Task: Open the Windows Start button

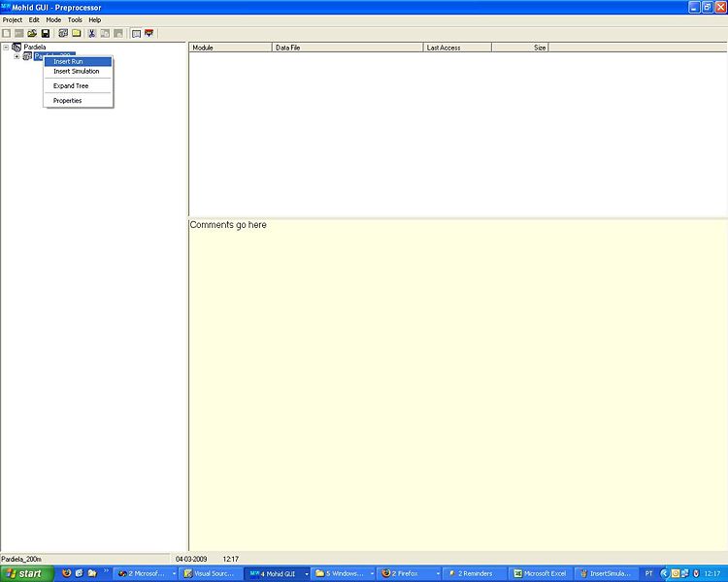Action: tap(27, 573)
